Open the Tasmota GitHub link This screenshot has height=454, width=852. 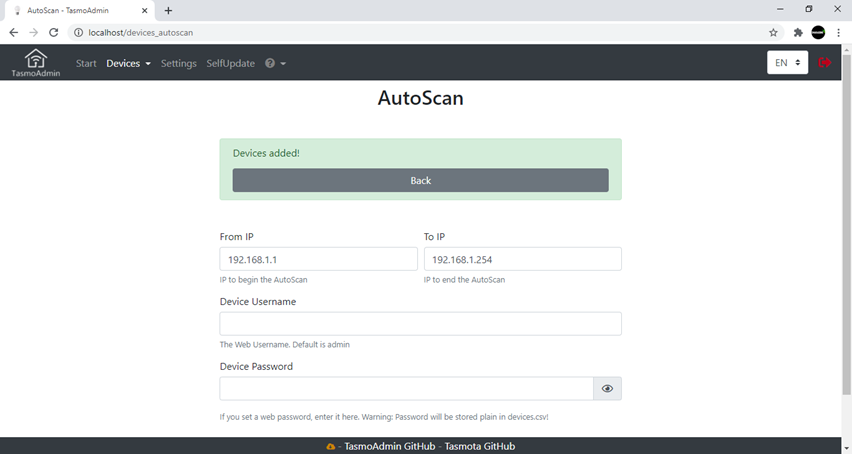tap(480, 446)
